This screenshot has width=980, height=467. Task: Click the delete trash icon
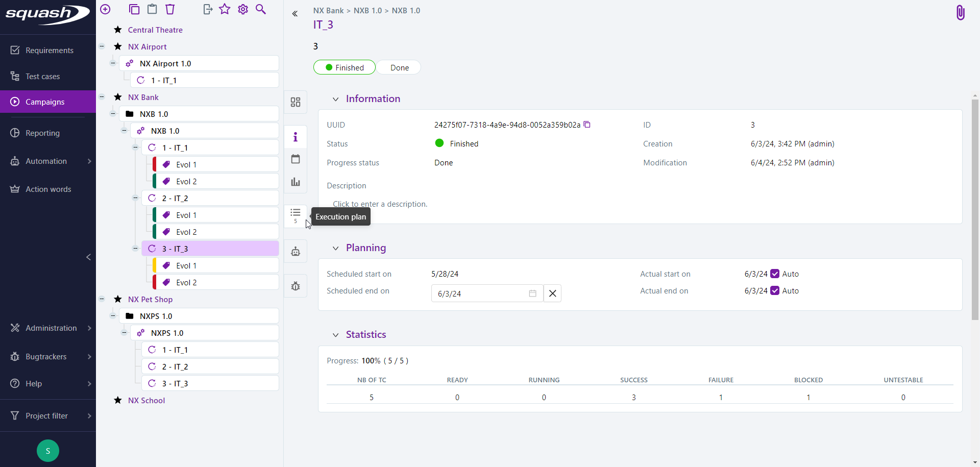170,9
